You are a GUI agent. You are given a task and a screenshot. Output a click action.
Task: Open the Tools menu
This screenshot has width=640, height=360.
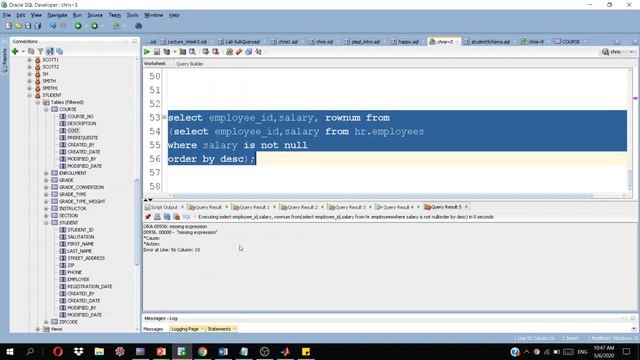[132, 15]
